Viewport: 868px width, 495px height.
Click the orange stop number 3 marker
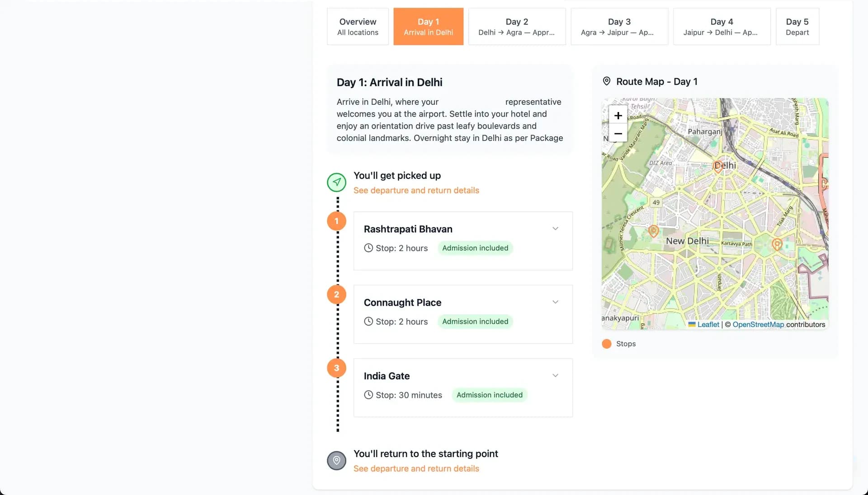[x=336, y=368]
